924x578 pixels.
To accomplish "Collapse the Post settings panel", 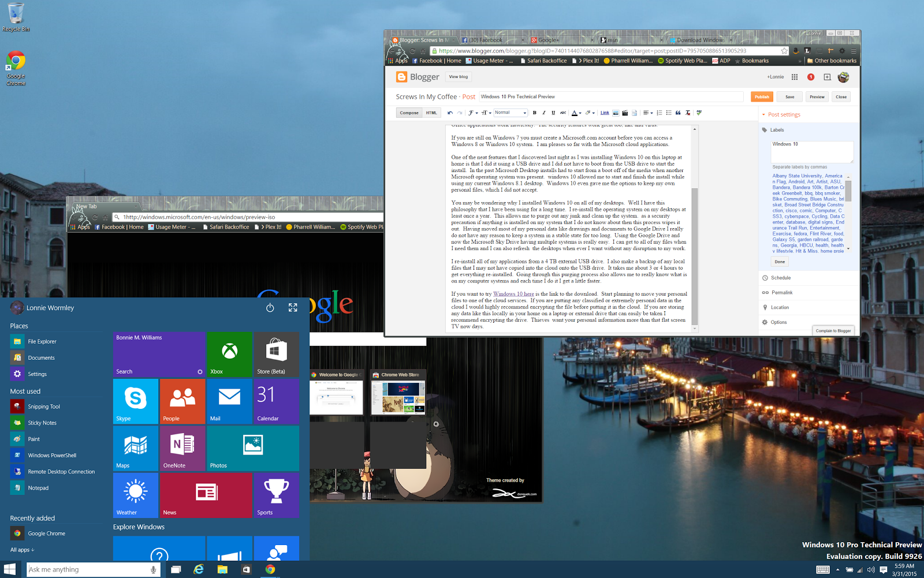I will [781, 114].
